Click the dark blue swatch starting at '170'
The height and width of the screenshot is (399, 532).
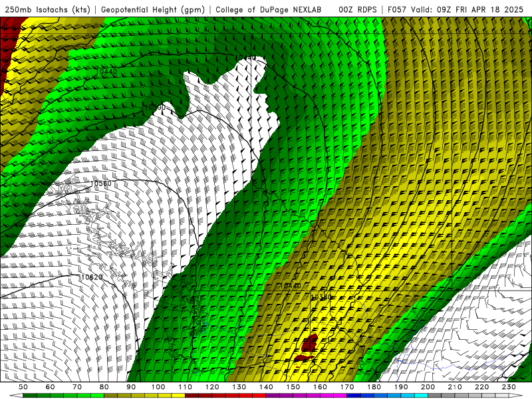point(354,396)
